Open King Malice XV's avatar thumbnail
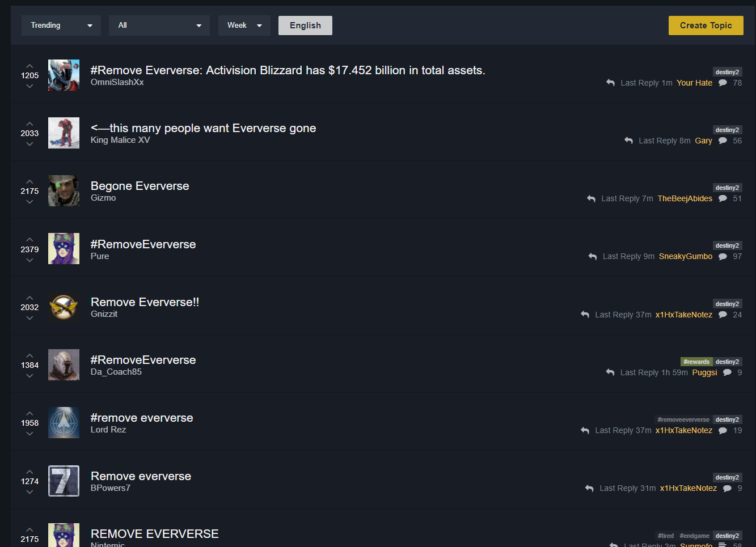This screenshot has width=756, height=547. [x=64, y=133]
